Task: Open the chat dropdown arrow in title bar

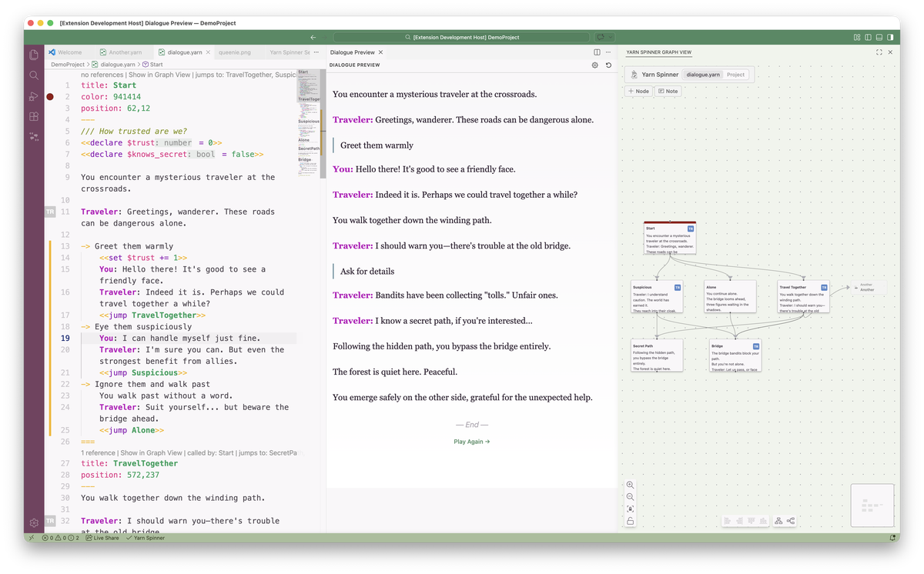Action: click(x=611, y=37)
